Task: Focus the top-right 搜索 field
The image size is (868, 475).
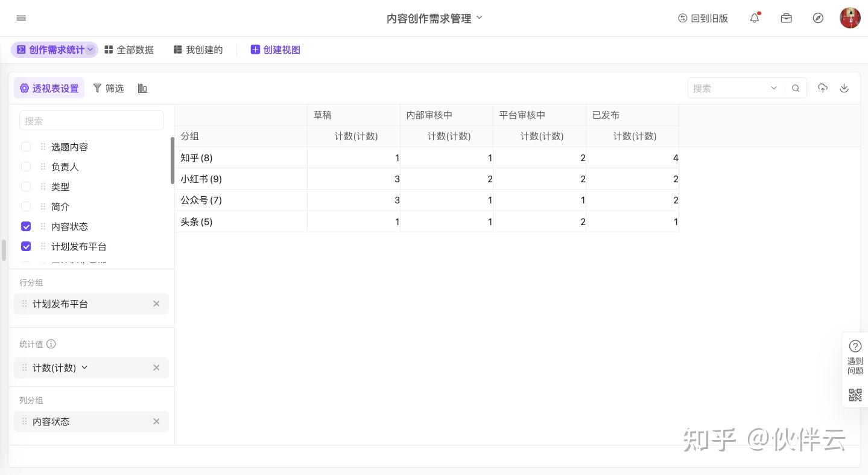Action: pyautogui.click(x=728, y=88)
